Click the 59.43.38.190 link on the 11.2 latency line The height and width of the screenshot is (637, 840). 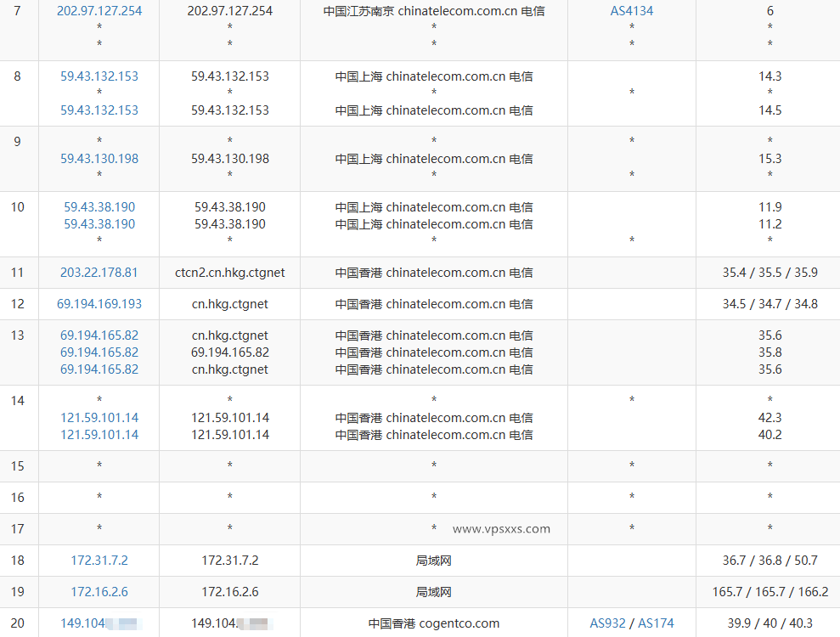point(99,224)
